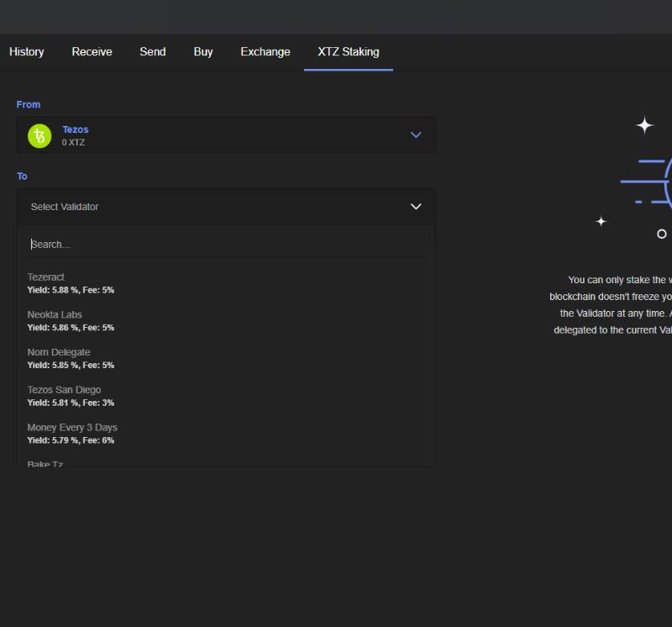This screenshot has width=672, height=627.
Task: Choose the Tezeract validator
Action: point(46,277)
